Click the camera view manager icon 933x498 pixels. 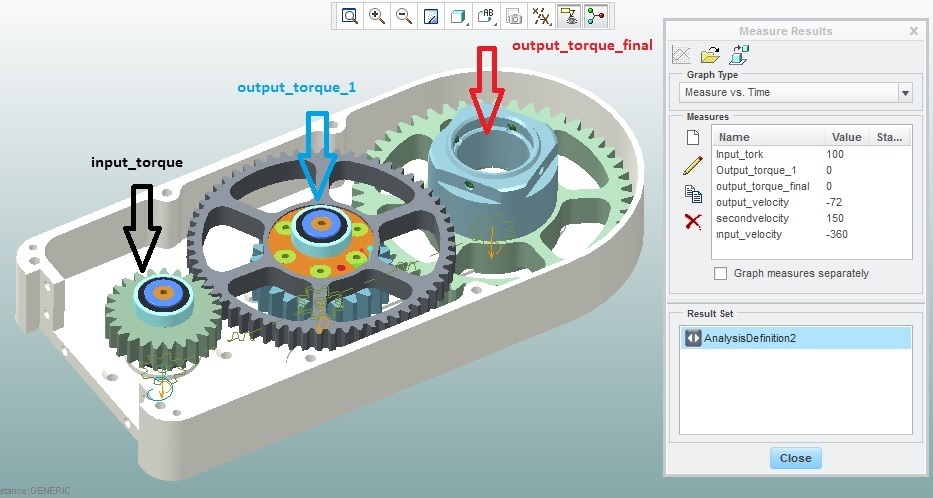pyautogui.click(x=514, y=16)
